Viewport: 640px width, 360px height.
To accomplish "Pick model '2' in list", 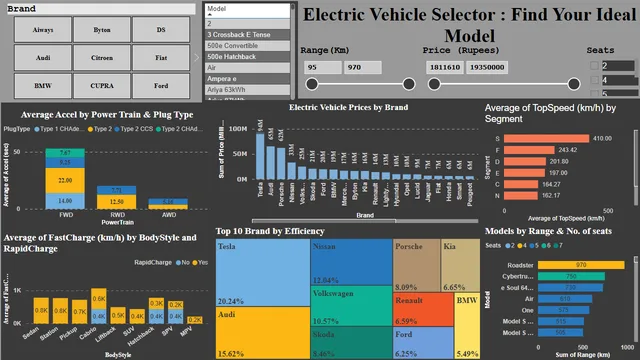I will (247, 24).
